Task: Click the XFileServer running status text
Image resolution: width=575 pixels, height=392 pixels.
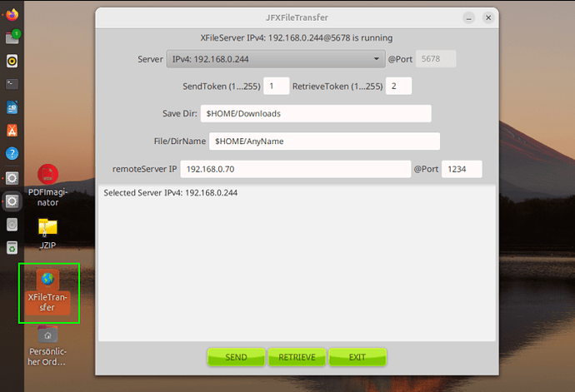Action: tap(297, 38)
